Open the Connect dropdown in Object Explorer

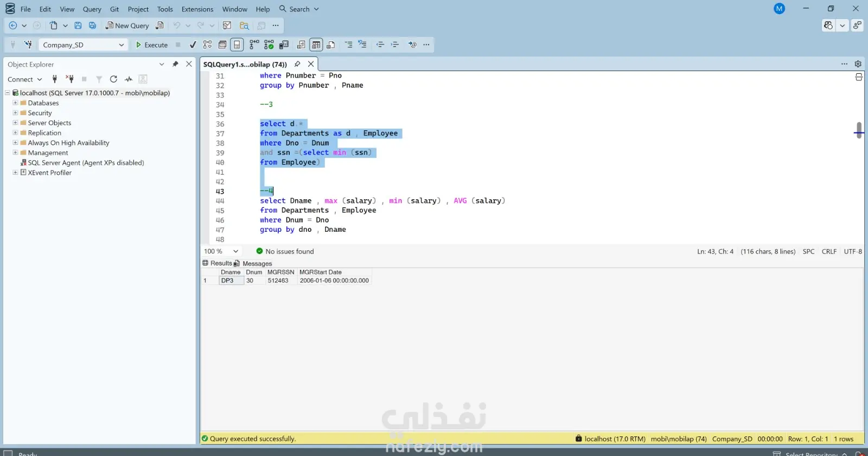point(24,79)
